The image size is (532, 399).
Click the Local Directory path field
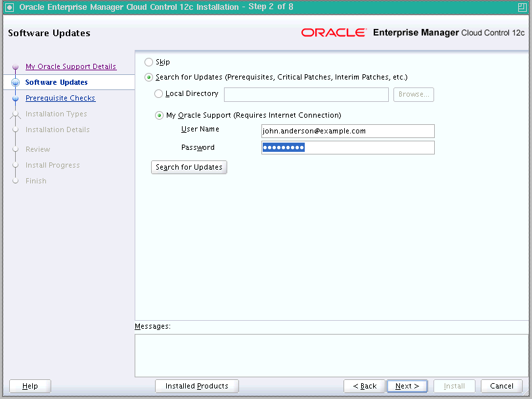tap(306, 95)
